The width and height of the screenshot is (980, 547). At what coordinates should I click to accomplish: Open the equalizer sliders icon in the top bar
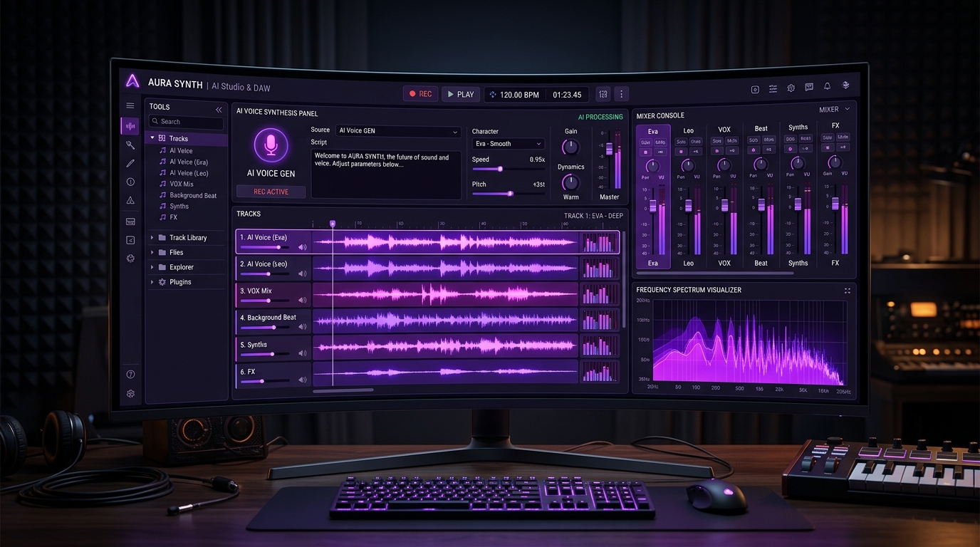coord(773,88)
